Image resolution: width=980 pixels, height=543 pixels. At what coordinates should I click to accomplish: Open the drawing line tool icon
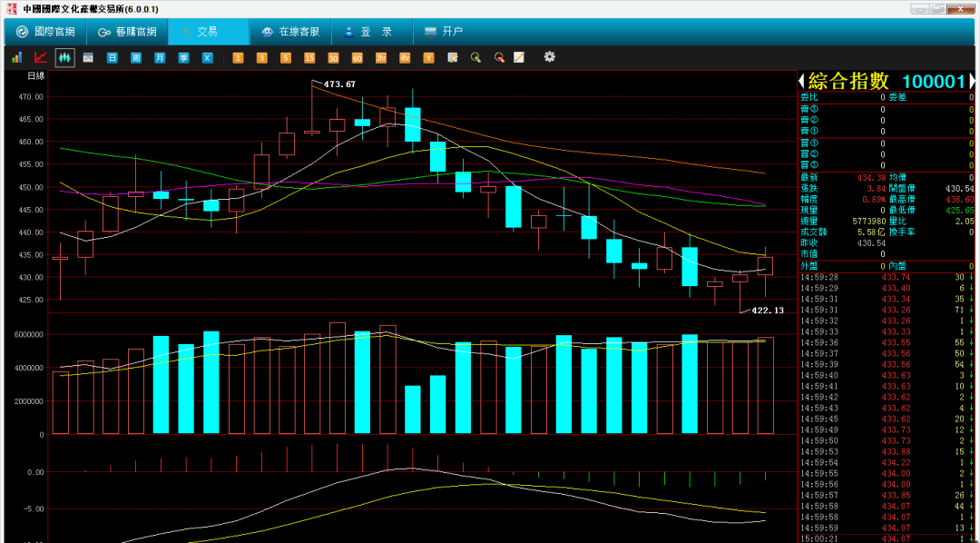[x=519, y=57]
